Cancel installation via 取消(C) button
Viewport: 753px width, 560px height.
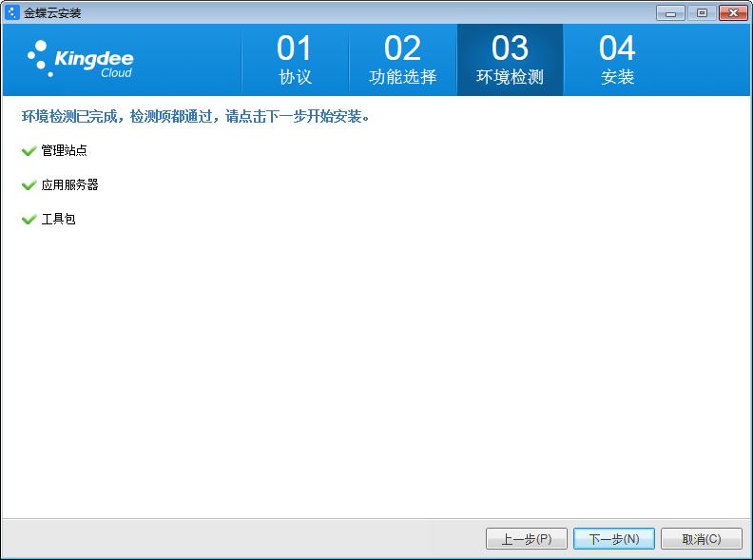[701, 539]
